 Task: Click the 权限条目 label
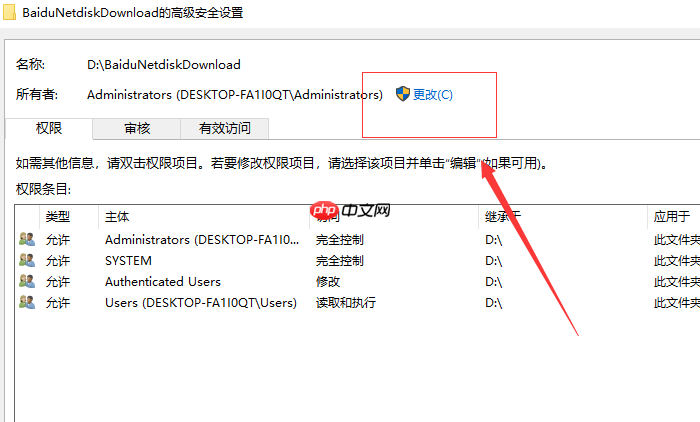[43, 189]
